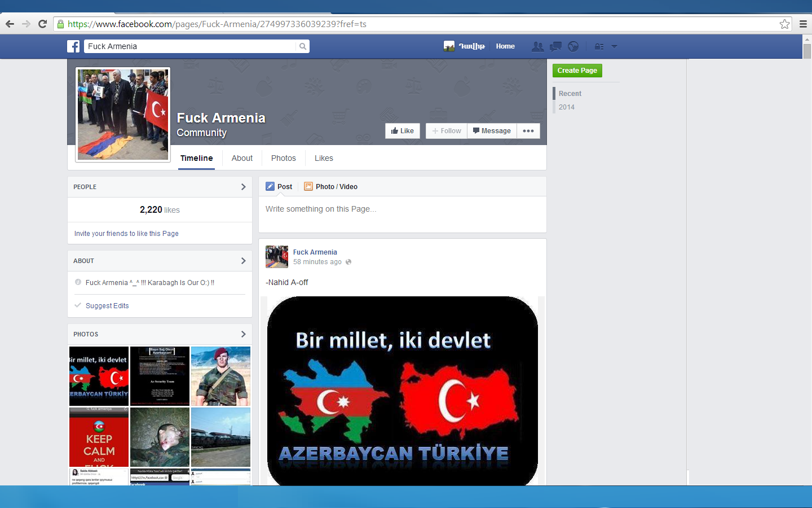Open the About tab
812x508 pixels.
tap(242, 158)
